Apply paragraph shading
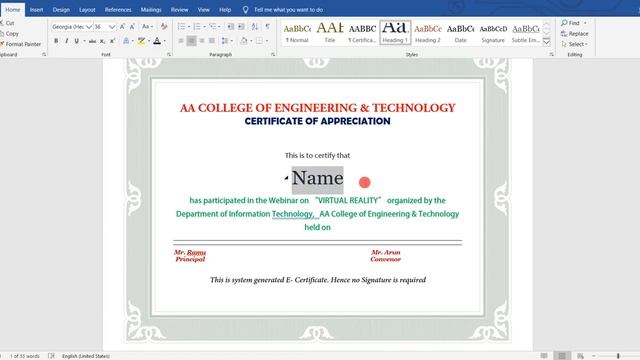 click(x=244, y=41)
